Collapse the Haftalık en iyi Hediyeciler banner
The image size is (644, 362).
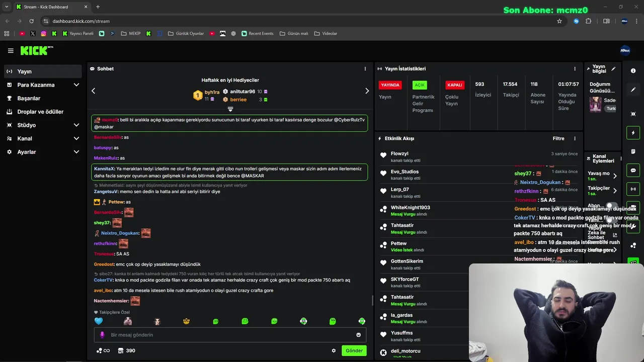point(230,109)
